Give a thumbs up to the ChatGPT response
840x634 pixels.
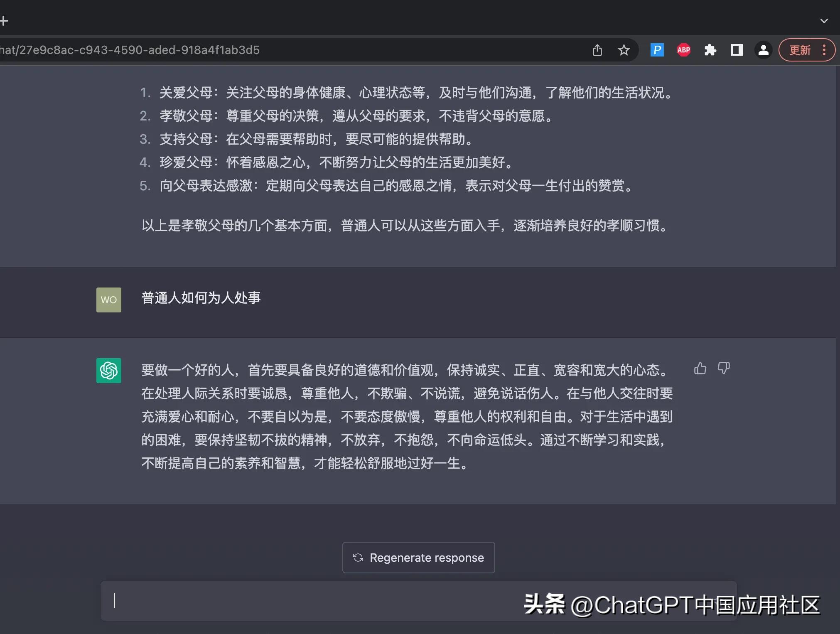[700, 369]
